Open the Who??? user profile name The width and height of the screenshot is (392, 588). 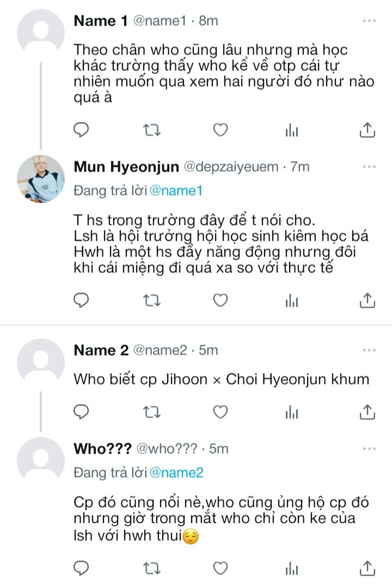click(102, 449)
